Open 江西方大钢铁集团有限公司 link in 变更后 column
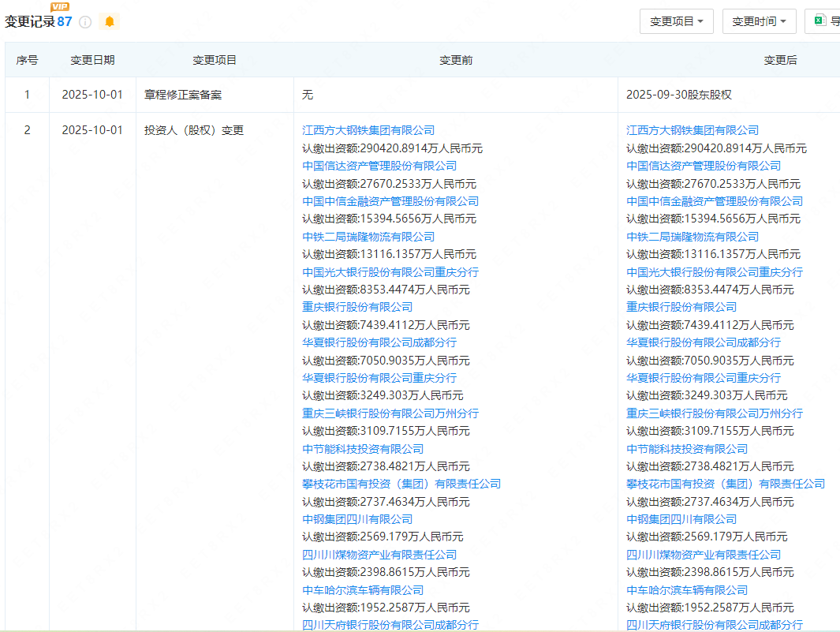 pos(693,130)
